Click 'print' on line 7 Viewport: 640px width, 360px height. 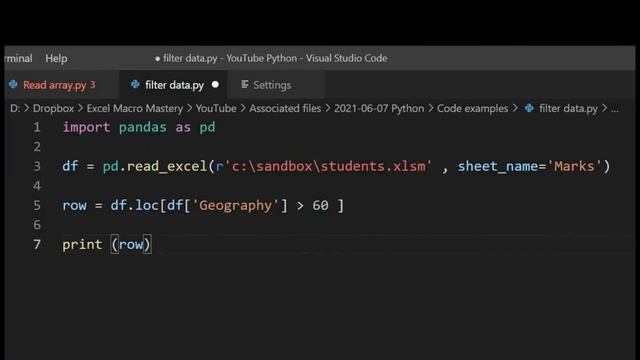[x=82, y=245]
